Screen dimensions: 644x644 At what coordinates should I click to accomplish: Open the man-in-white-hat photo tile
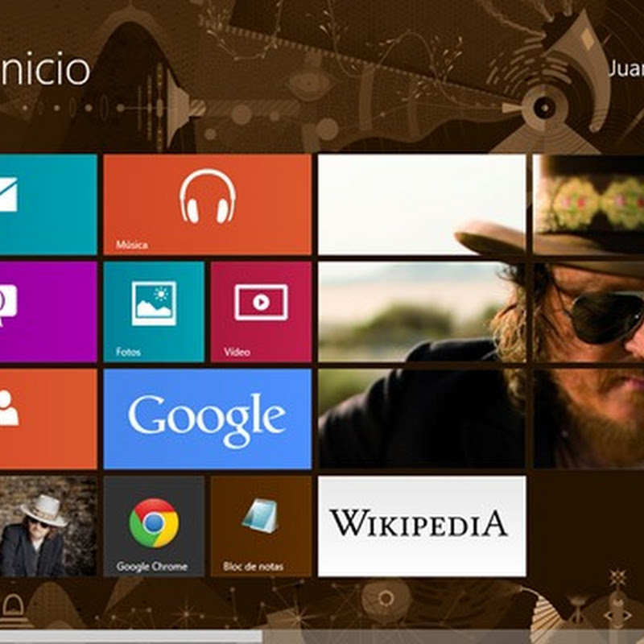(48, 526)
